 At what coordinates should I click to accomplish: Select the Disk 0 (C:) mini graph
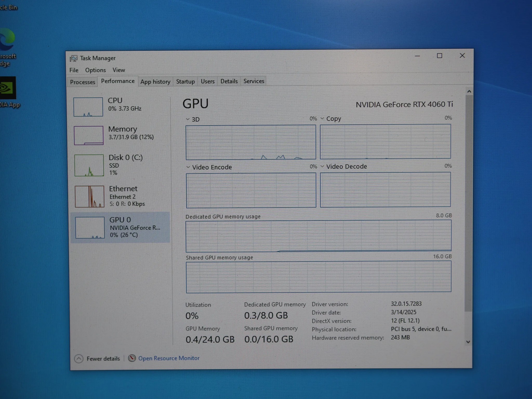pos(89,165)
